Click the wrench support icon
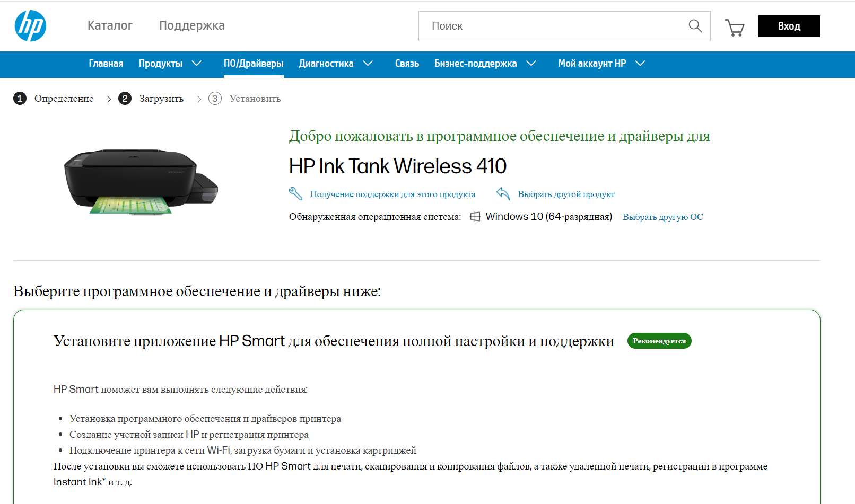855x504 pixels. [x=295, y=194]
